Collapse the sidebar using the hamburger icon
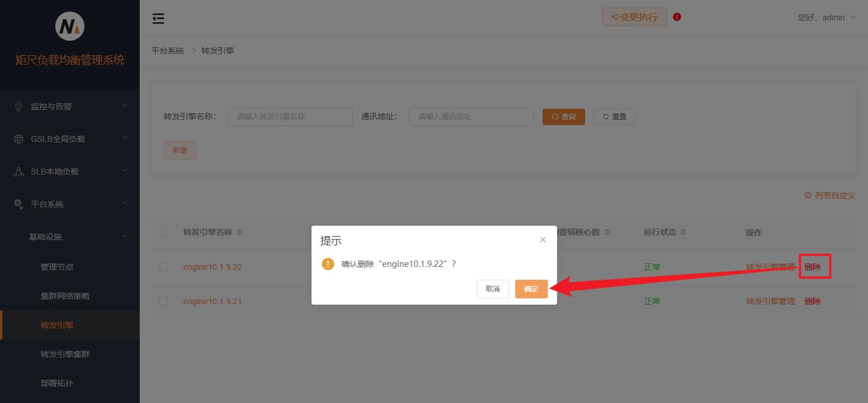This screenshot has width=868, height=403. (x=158, y=18)
